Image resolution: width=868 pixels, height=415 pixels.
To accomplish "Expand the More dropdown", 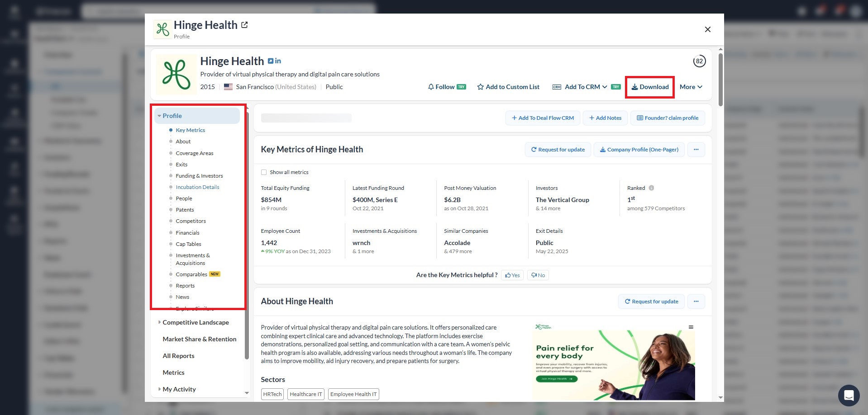I will tap(691, 87).
